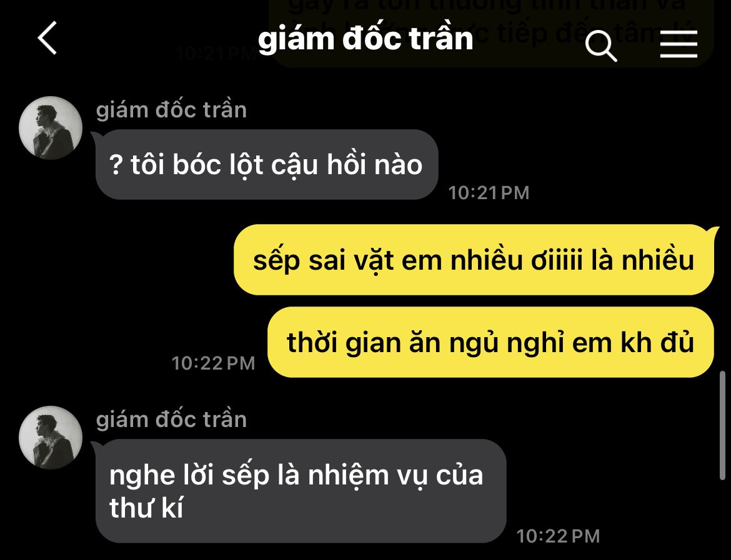Tap 10:22 PM timestamp after thư kí message
Screen dimensions: 731x560
coord(558,536)
